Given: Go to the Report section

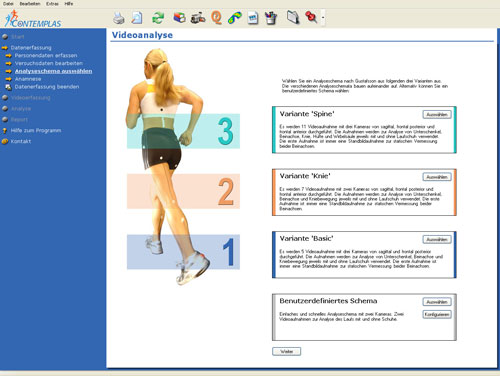Looking at the screenshot, I should [x=19, y=120].
